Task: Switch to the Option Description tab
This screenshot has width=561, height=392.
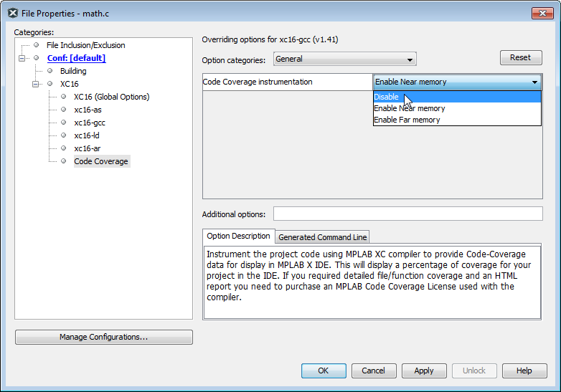Action: pyautogui.click(x=238, y=236)
